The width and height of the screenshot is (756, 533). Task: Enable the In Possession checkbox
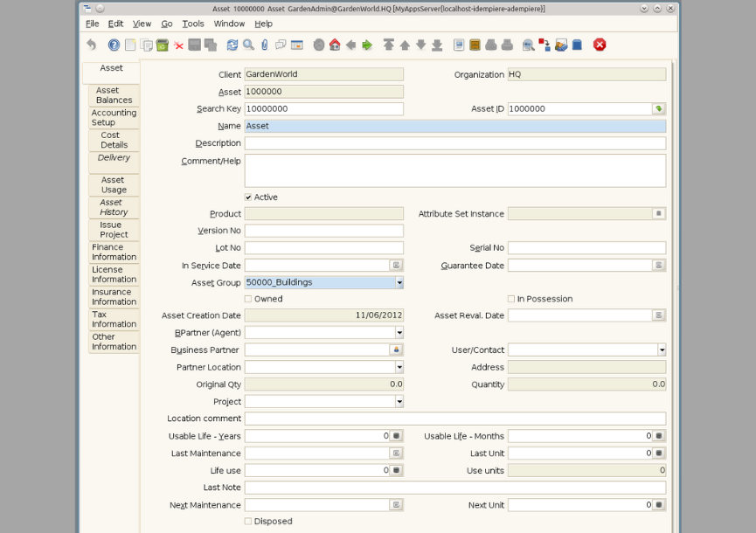pyautogui.click(x=511, y=299)
